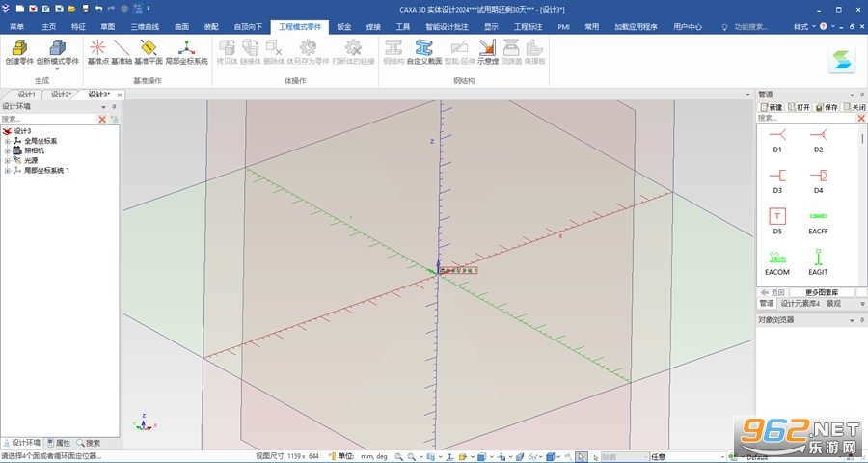
Task: Click the selection arrow tool in the status bar
Action: point(582,457)
